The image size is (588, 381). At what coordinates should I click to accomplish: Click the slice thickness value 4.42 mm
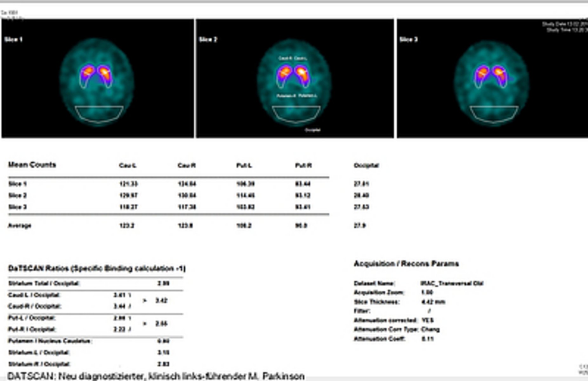point(433,302)
